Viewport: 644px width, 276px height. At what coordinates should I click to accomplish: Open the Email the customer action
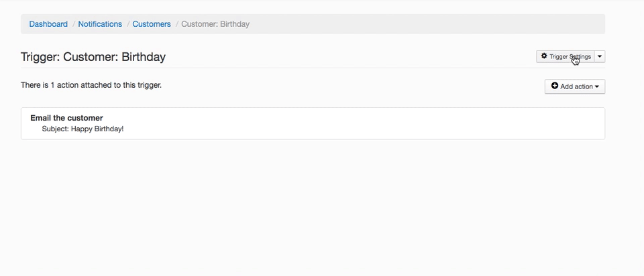[x=66, y=118]
